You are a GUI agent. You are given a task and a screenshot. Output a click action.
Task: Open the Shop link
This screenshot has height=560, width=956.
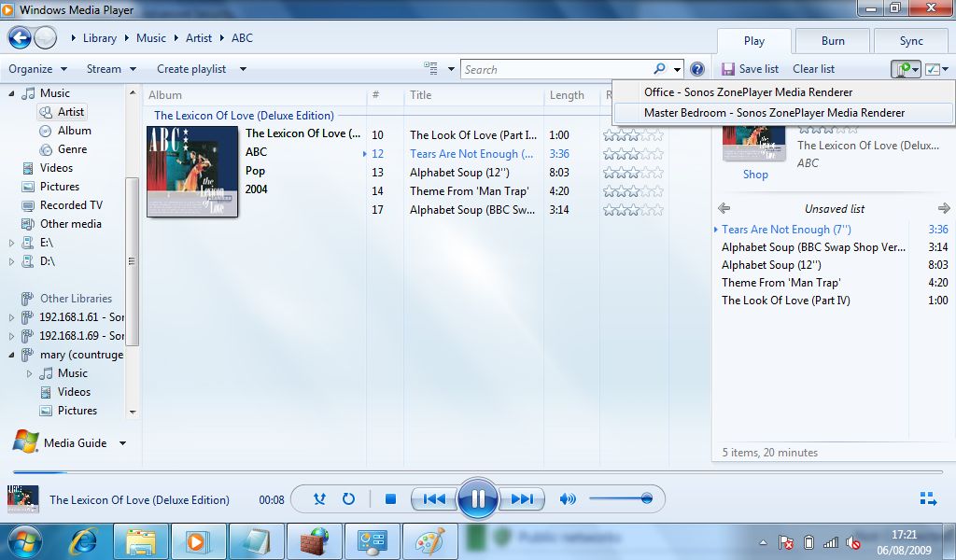click(x=754, y=175)
